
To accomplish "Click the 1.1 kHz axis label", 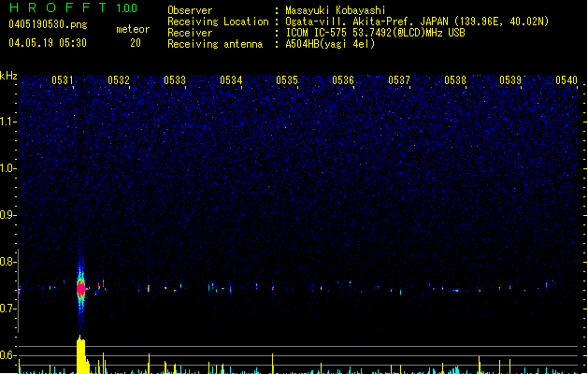I will click(x=8, y=122).
